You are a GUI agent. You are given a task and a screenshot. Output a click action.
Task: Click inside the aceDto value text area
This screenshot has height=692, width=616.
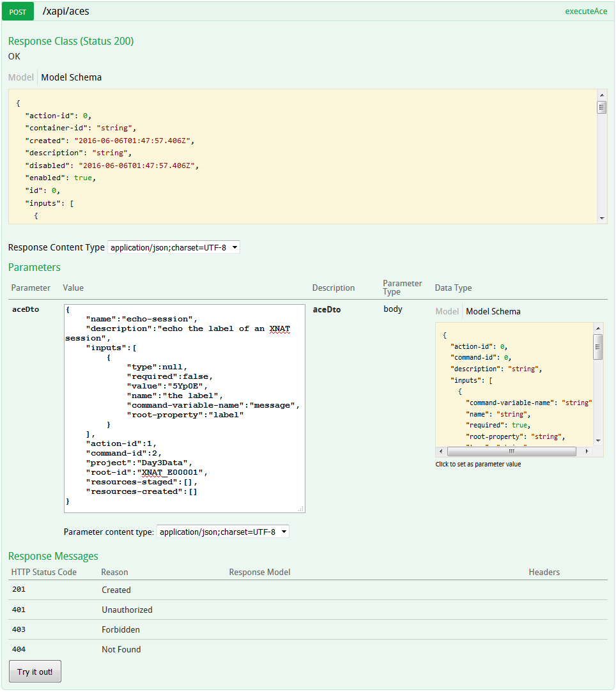pos(184,408)
